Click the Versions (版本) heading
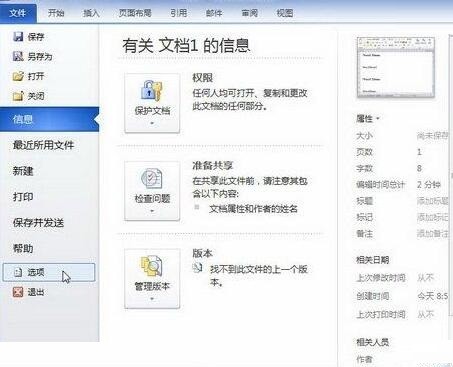 tap(202, 253)
